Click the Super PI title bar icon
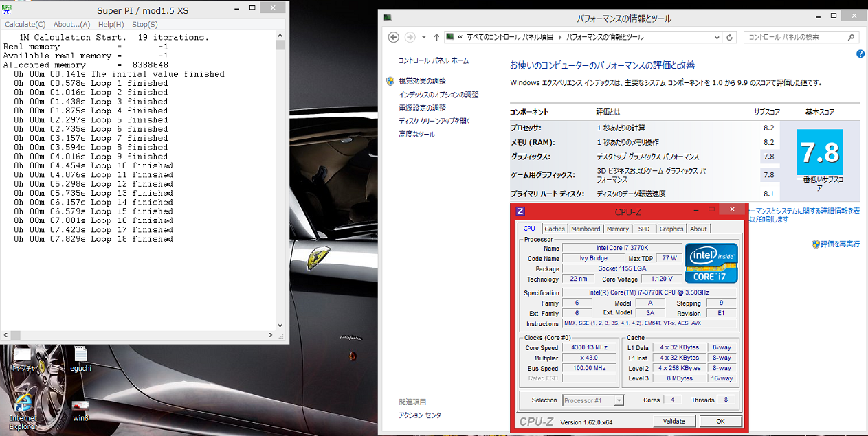Screen dimensions: 868x436 (x=8, y=10)
